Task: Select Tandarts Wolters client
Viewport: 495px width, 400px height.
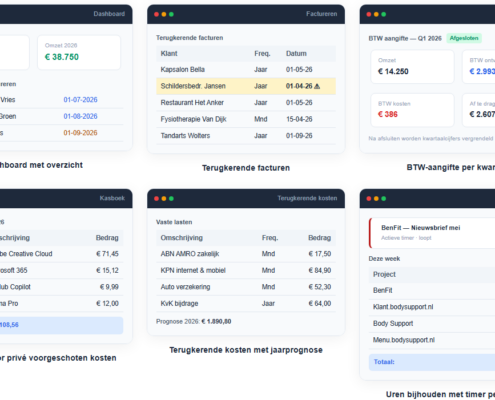Action: pyautogui.click(x=185, y=136)
